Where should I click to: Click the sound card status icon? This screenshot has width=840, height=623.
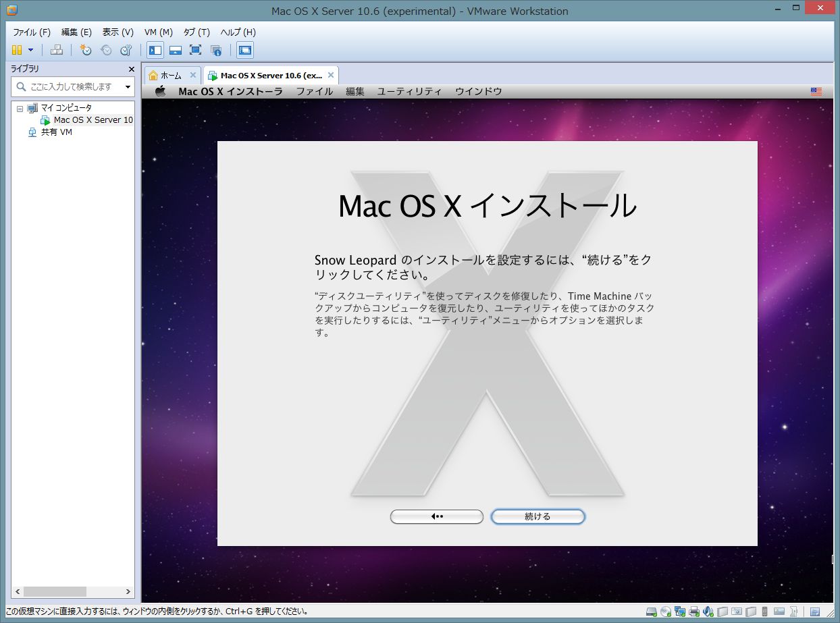tap(708, 612)
